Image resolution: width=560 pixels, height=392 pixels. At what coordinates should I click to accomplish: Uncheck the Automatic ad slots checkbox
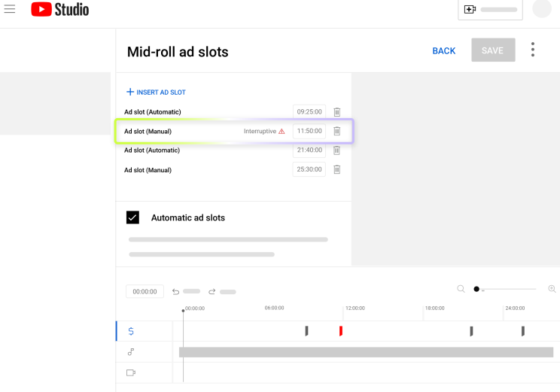132,217
